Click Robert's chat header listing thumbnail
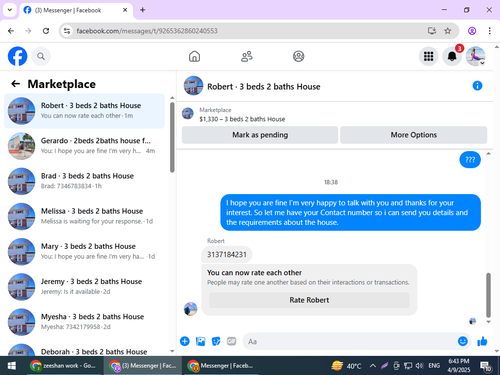Viewport: 500px width, 375px height. coord(193,86)
